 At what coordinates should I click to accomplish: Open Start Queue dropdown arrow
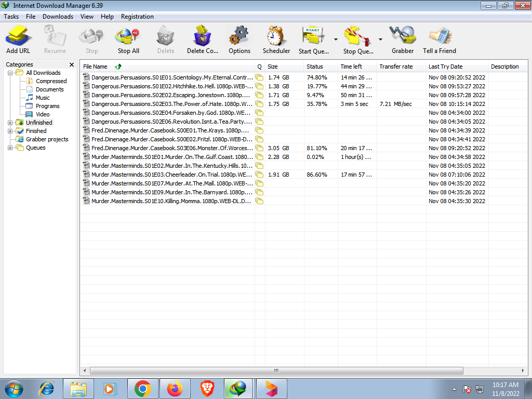336,39
